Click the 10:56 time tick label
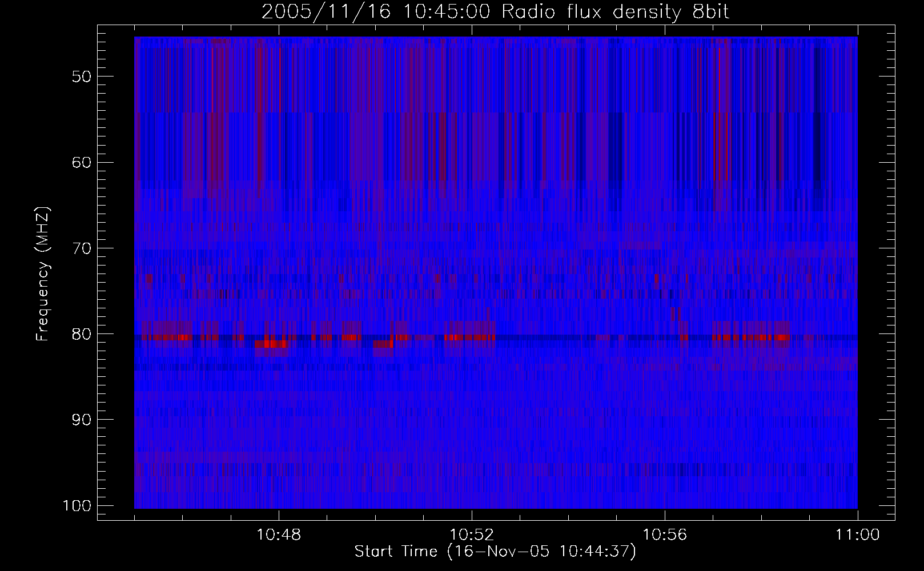 665,535
